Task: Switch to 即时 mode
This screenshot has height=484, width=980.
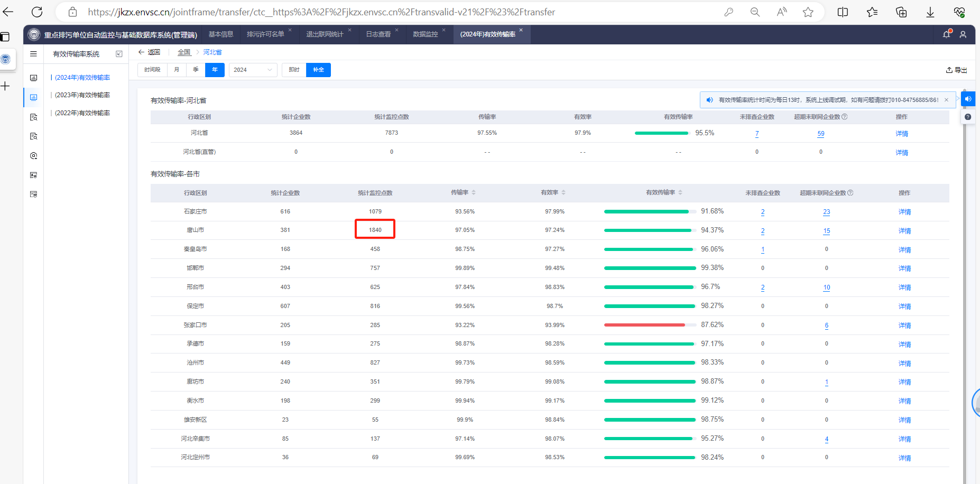Action: click(x=294, y=70)
